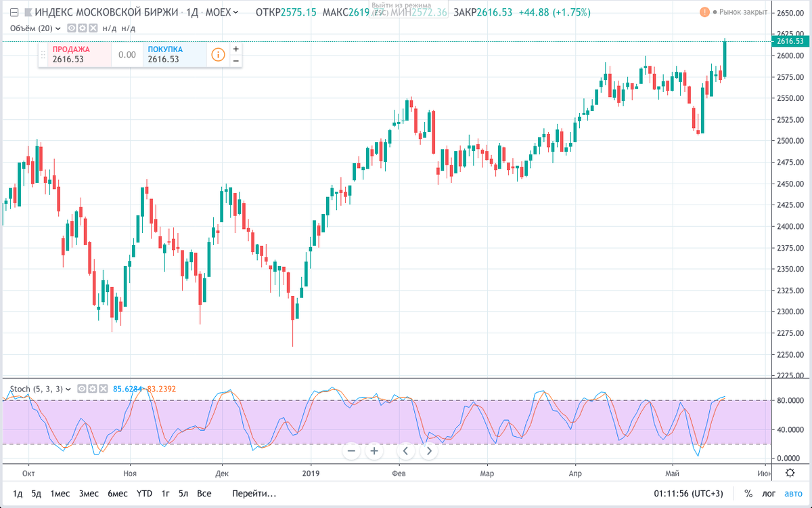Screen dimensions: 812x508
Task: Select the 3мес time range
Action: click(89, 493)
